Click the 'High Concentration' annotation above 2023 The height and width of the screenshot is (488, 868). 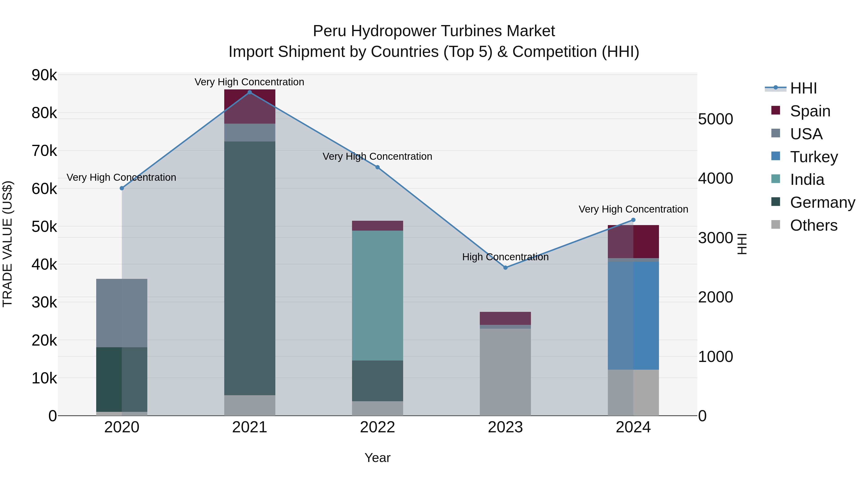coord(505,257)
